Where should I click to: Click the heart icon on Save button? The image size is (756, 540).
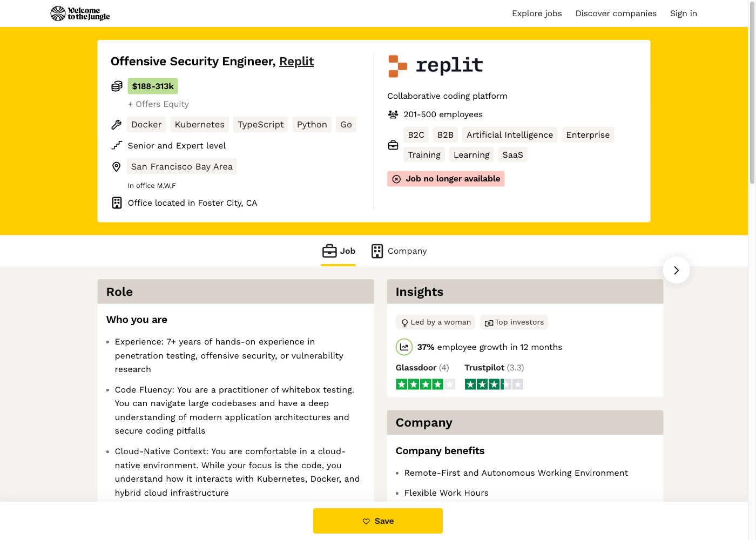[366, 521]
